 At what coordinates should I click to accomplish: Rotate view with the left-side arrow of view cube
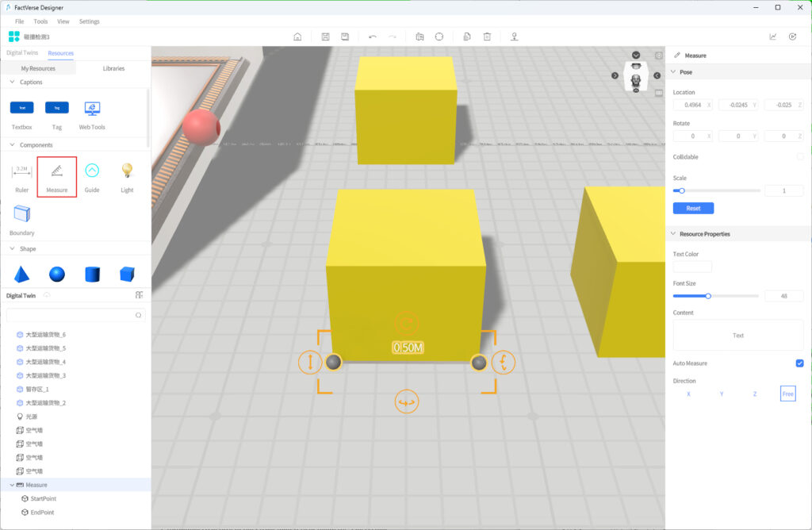click(x=615, y=75)
